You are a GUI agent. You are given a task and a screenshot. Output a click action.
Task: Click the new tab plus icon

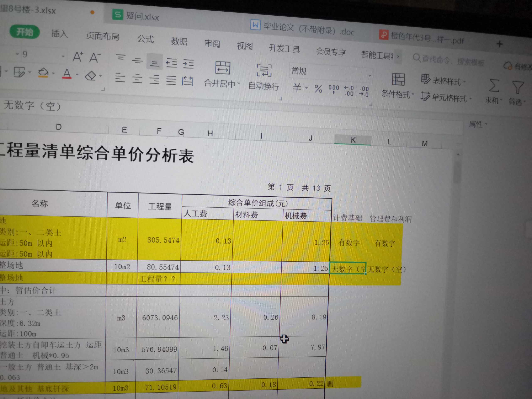tap(500, 44)
